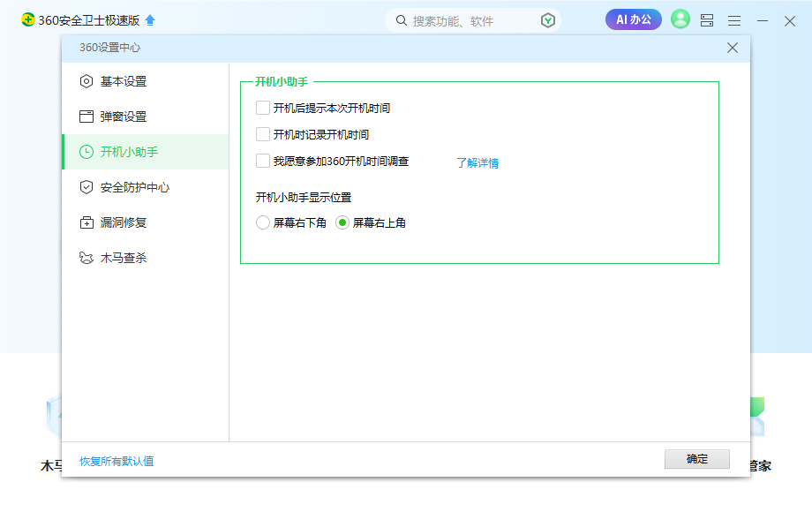Open the 漏洞修复 settings section
This screenshot has width=812, height=512.
[123, 222]
